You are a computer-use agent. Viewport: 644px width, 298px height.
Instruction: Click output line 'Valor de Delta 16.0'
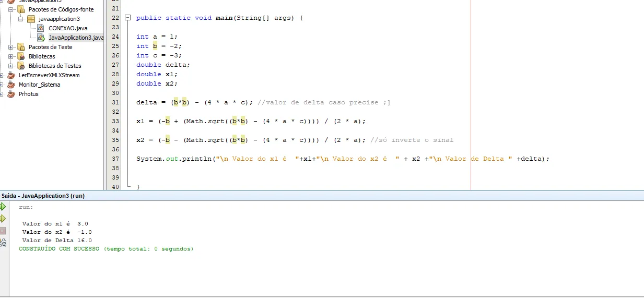coord(57,241)
